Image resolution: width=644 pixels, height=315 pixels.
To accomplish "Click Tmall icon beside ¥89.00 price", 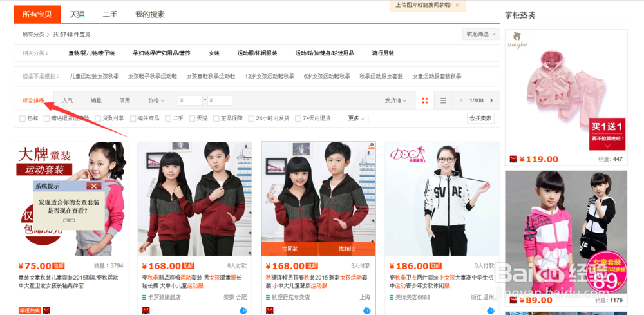I will [x=513, y=300].
